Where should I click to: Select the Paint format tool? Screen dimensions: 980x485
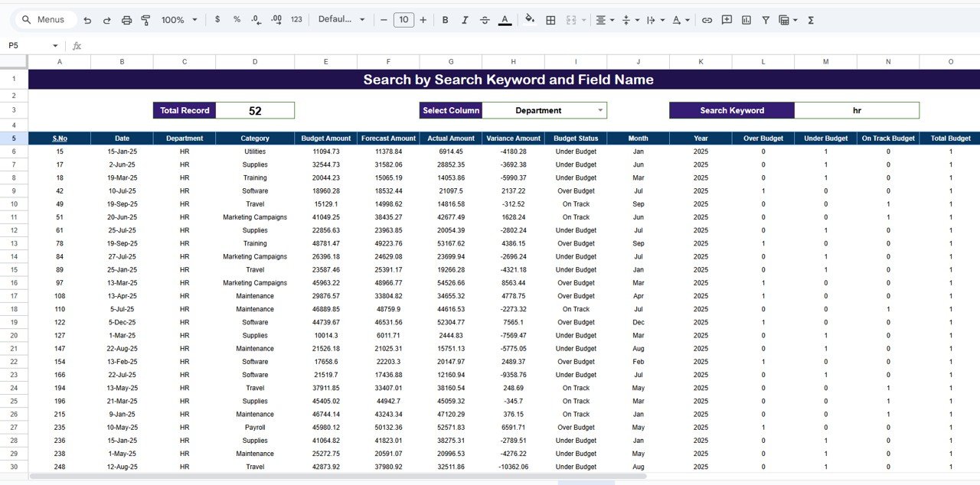click(x=145, y=20)
